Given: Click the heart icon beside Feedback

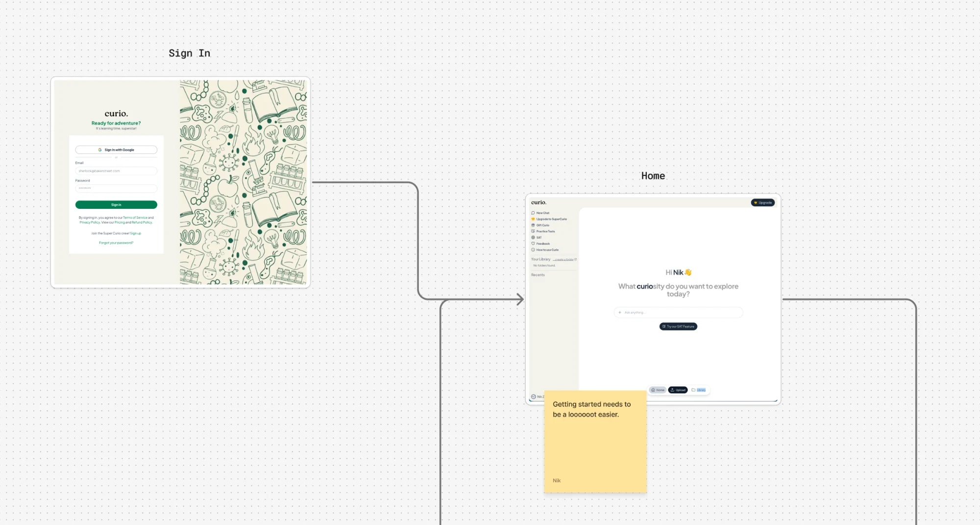Looking at the screenshot, I should [x=533, y=244].
